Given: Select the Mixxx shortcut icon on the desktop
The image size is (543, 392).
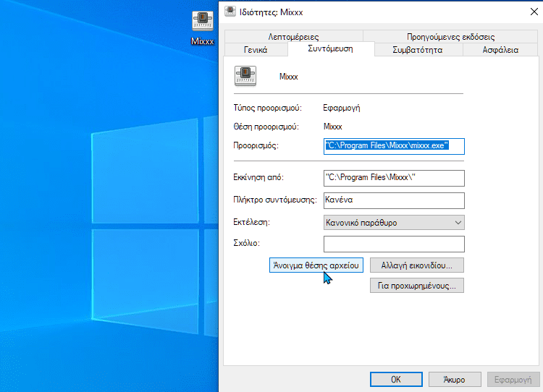Looking at the screenshot, I should [x=203, y=28].
